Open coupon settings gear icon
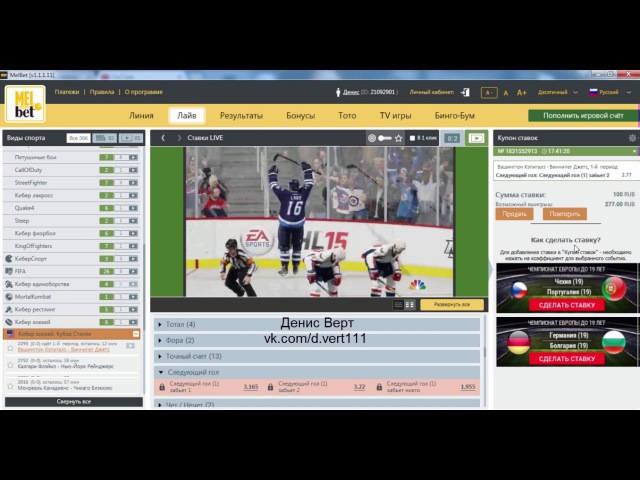 (632, 138)
